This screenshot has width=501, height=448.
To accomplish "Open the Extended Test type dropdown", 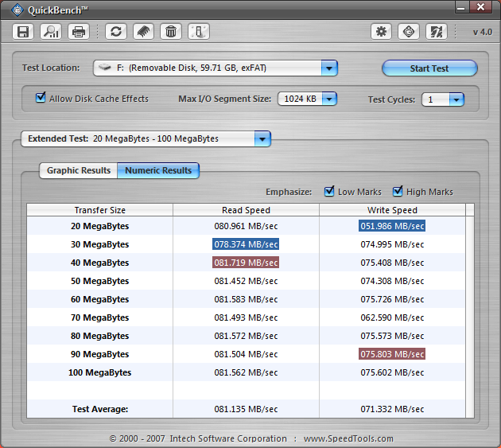I will [262, 138].
